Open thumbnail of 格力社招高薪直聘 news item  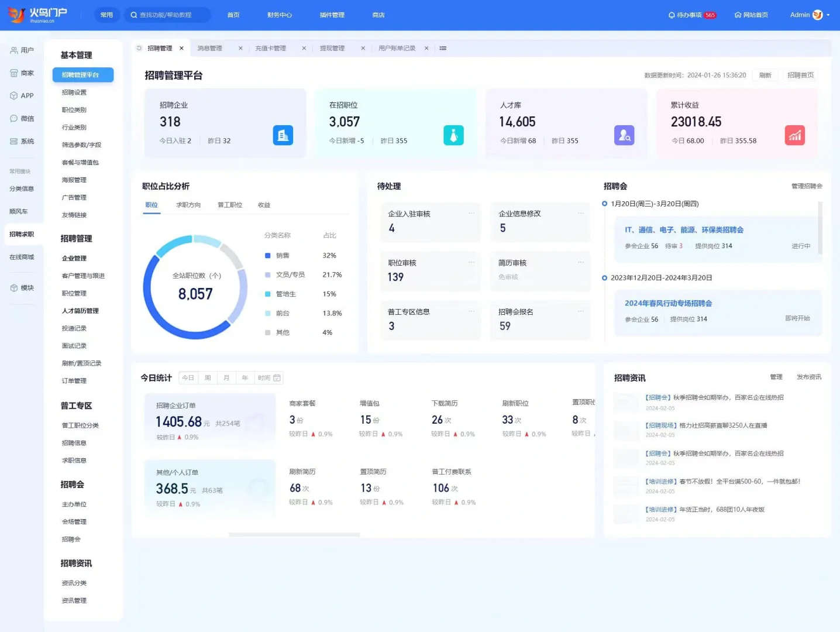(x=626, y=430)
